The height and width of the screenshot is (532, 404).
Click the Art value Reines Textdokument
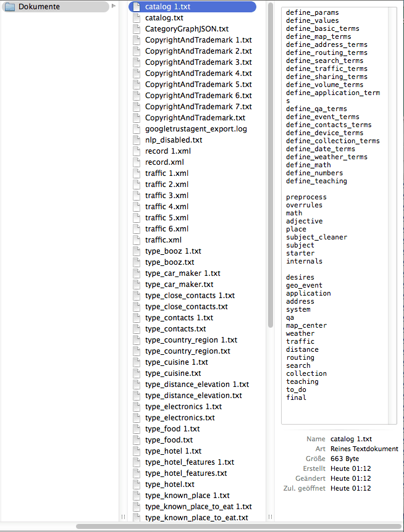click(364, 449)
